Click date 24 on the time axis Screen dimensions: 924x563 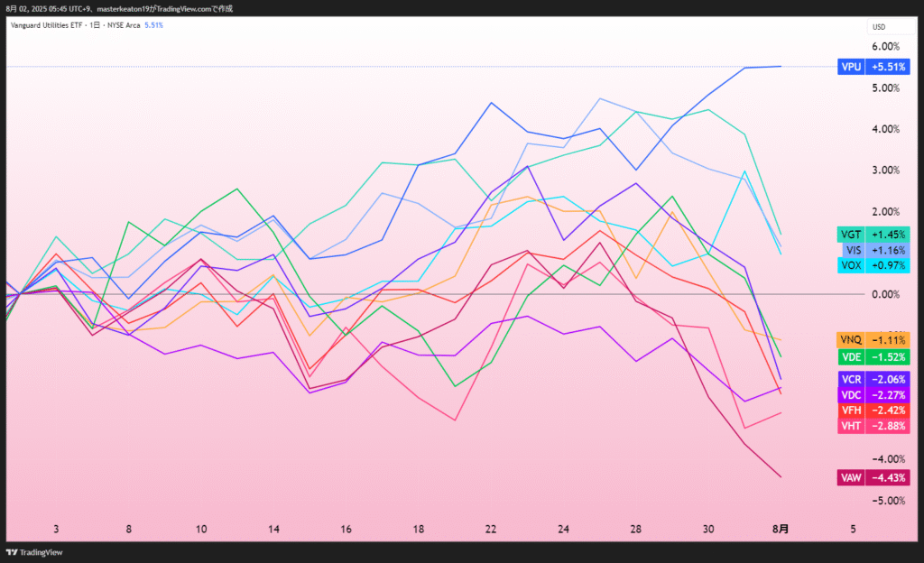[563, 529]
